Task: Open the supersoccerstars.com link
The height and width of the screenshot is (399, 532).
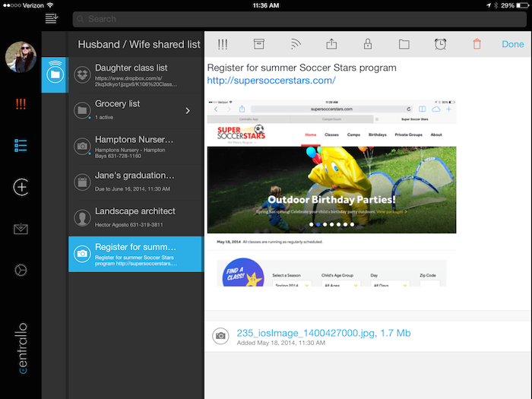Action: (x=271, y=81)
